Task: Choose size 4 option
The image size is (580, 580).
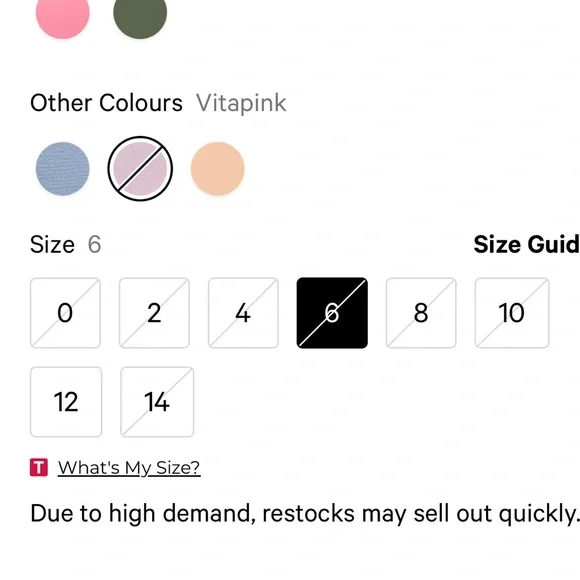Action: point(243,313)
